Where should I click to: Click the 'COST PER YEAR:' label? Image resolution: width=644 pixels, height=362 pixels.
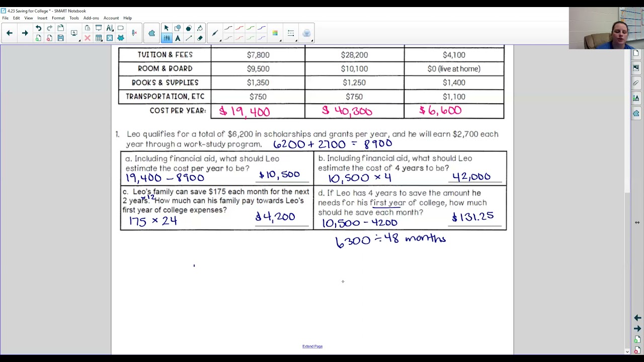pyautogui.click(x=178, y=111)
